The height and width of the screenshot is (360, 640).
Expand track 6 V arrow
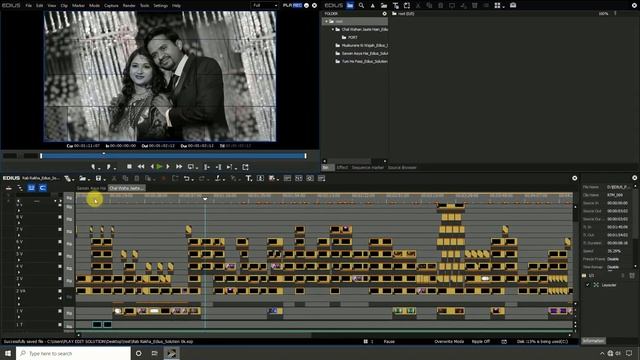click(x=19, y=248)
